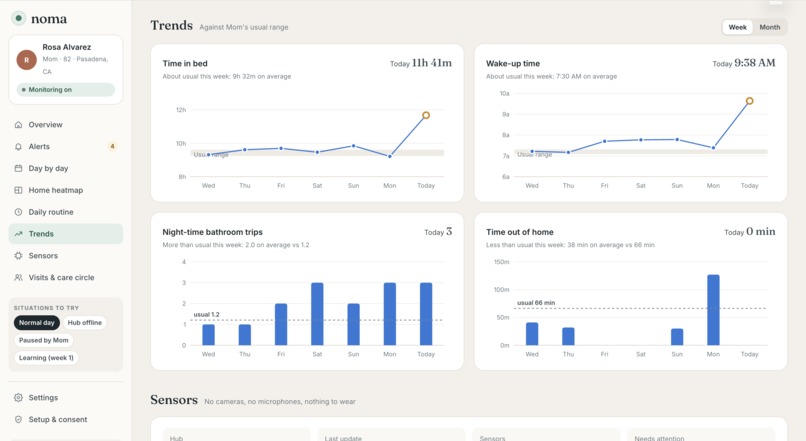Open Home heatmap
Image resolution: width=806 pixels, height=441 pixels.
pos(66,190)
